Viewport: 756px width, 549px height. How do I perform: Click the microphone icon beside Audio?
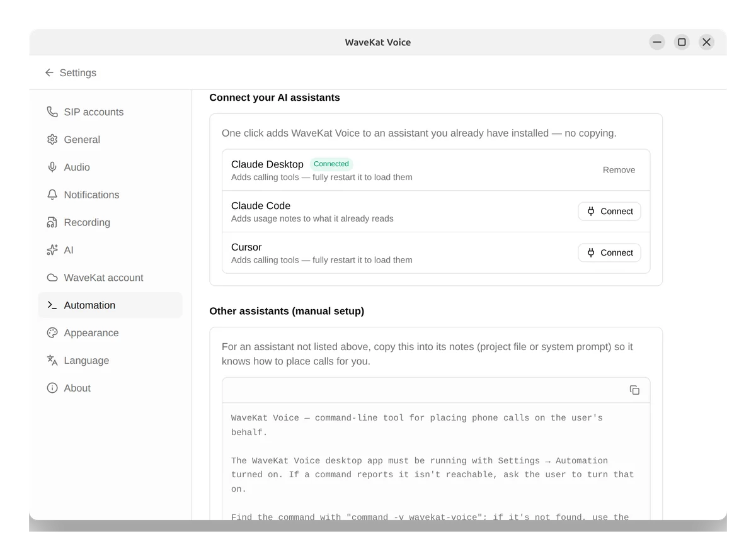pyautogui.click(x=52, y=167)
